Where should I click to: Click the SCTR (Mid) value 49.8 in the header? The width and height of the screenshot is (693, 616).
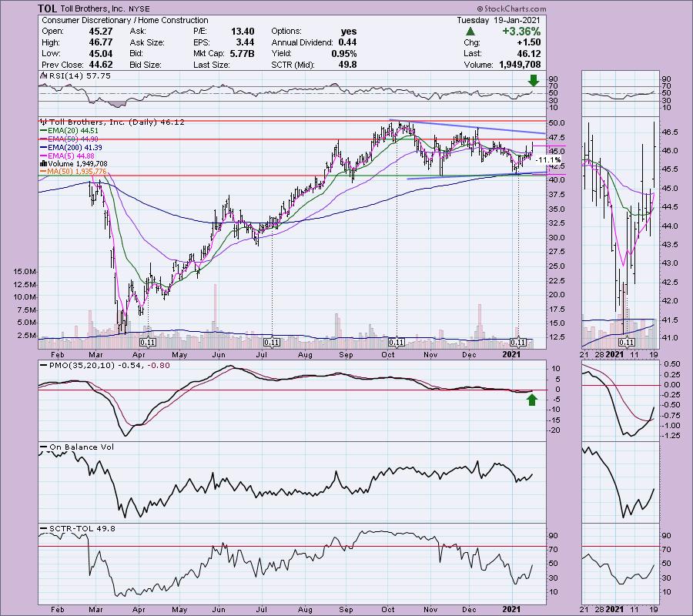click(x=348, y=65)
